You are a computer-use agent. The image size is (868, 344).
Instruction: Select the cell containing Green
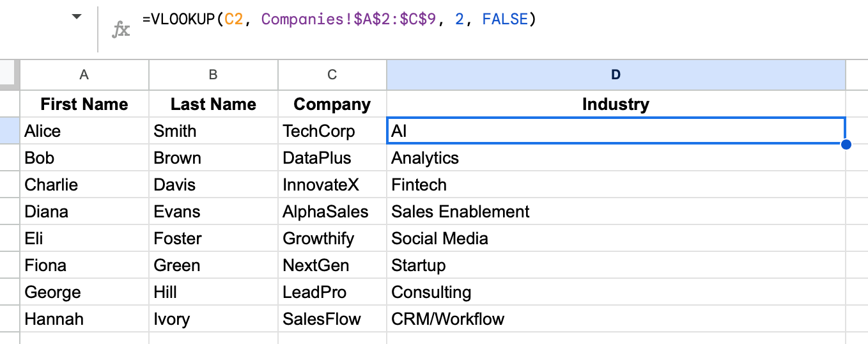[213, 265]
